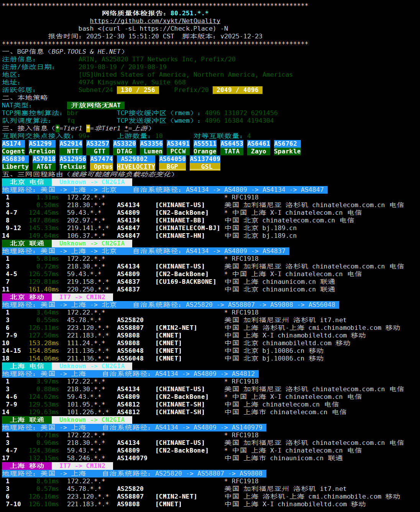The height and width of the screenshot is (512, 420).
Task: Click the 北京 移动 route header
Action: tap(26, 297)
